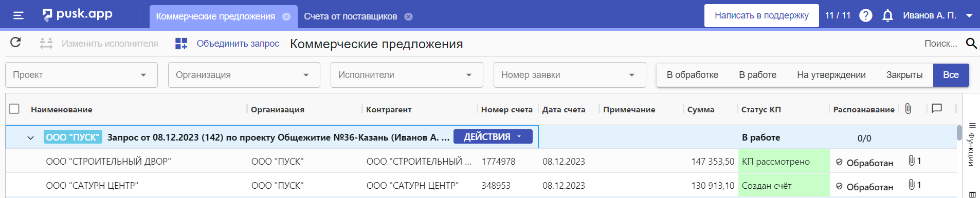Toggle the select-all header checkbox
This screenshot has width=980, height=198.
(x=14, y=109)
